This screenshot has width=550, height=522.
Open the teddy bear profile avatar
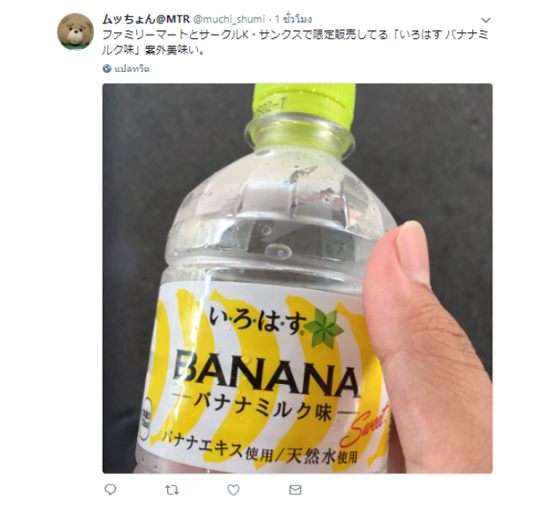click(75, 32)
